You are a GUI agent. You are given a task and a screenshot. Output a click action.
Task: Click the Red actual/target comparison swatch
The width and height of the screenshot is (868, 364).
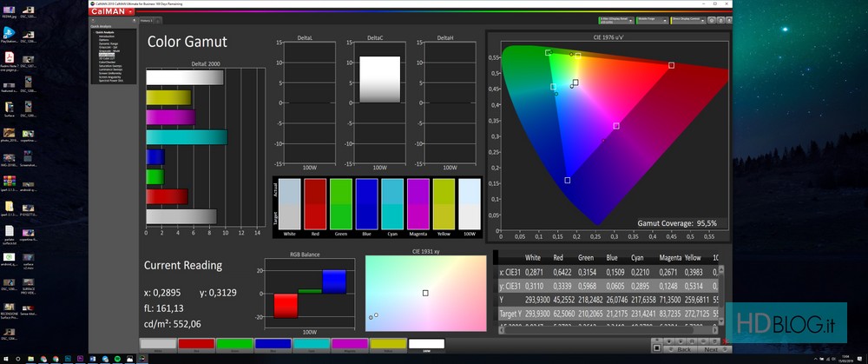(315, 204)
